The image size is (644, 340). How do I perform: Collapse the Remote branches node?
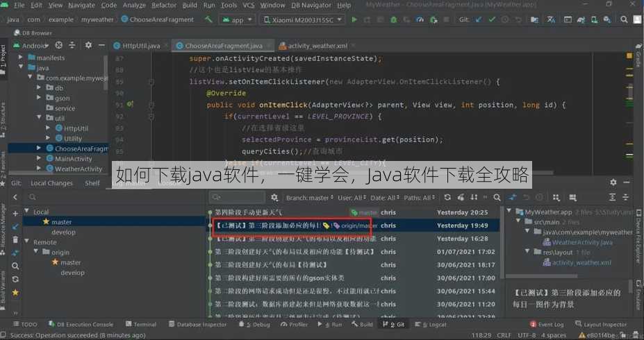27,242
